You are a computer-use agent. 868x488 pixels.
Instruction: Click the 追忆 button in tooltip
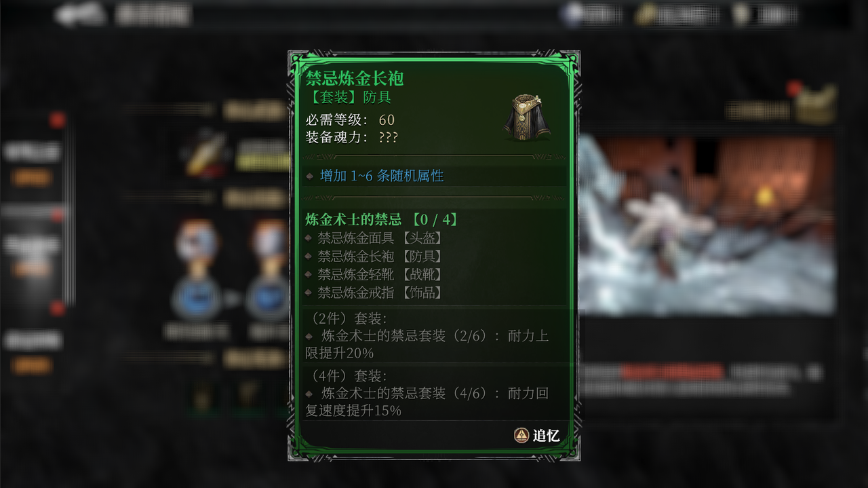click(x=536, y=436)
